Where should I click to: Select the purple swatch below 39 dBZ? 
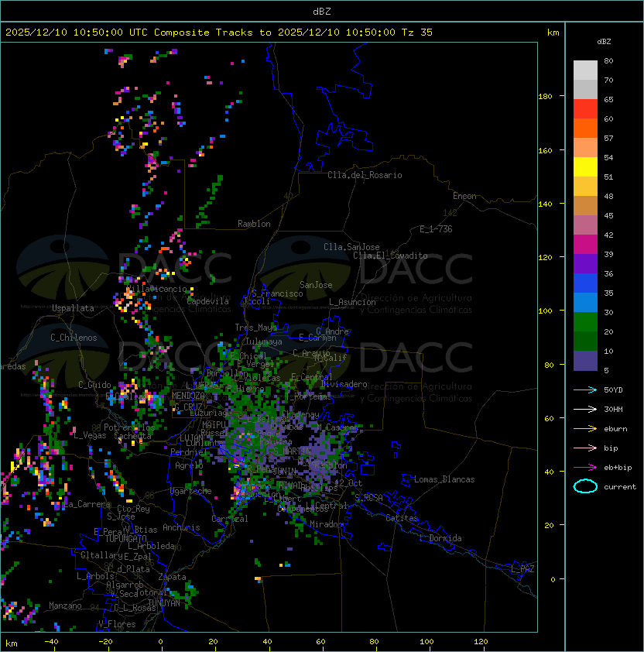(585, 263)
